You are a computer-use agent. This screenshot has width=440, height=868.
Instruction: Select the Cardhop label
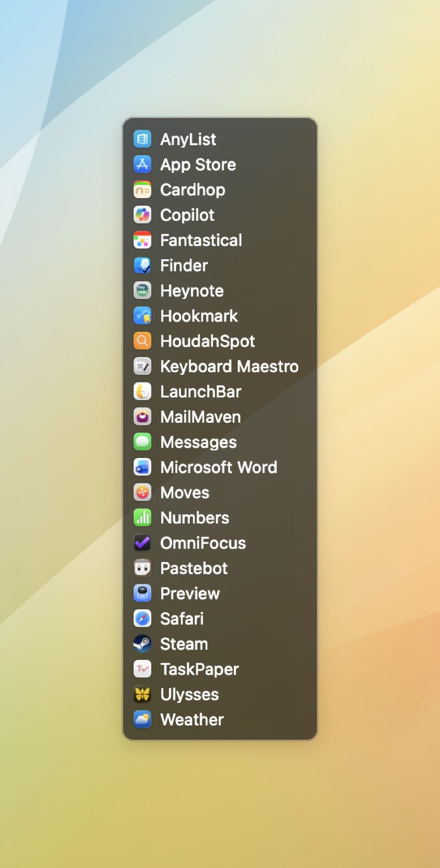point(193,190)
